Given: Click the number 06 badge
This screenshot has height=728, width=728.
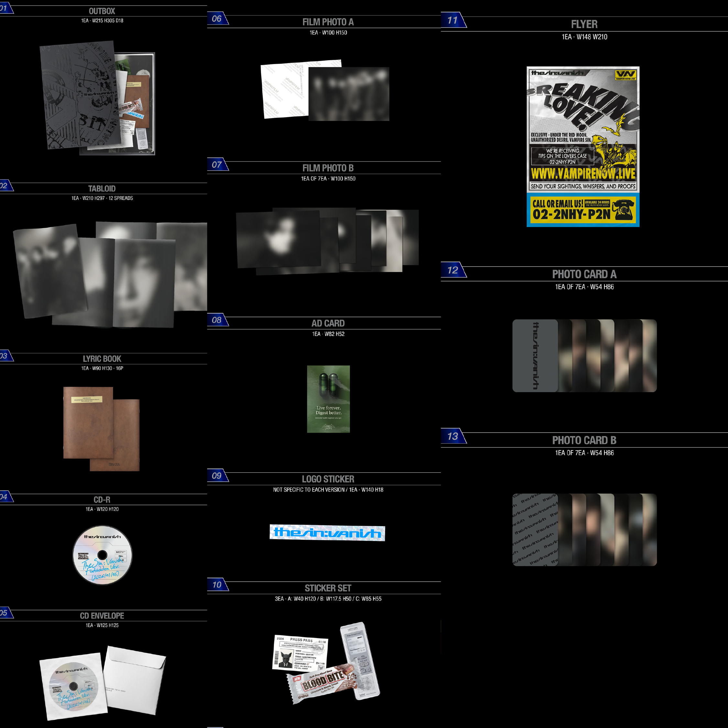Looking at the screenshot, I should click(x=217, y=18).
